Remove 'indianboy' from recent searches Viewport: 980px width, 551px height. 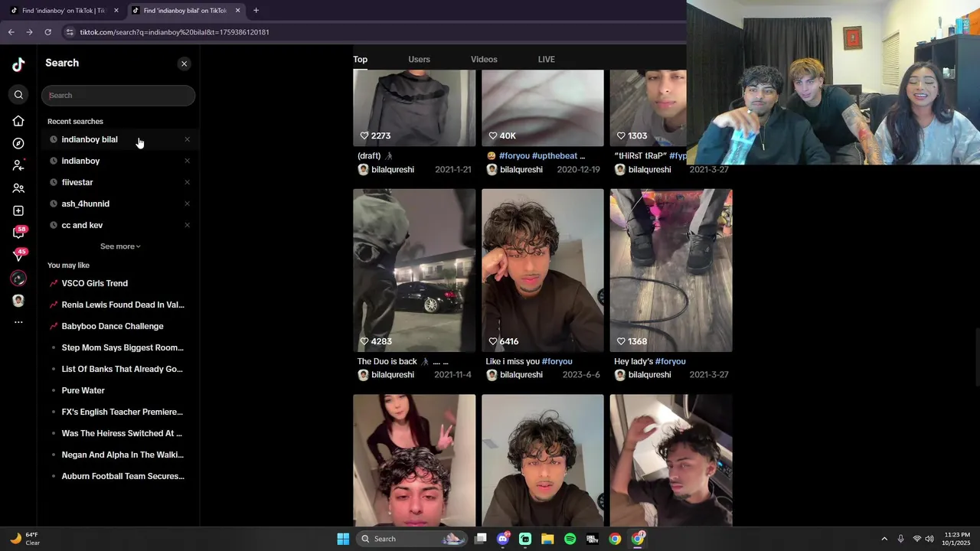coord(187,161)
